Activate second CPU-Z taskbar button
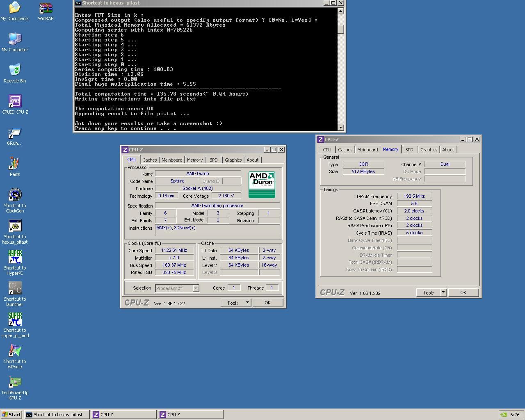This screenshot has height=420, width=525. pyautogui.click(x=191, y=415)
